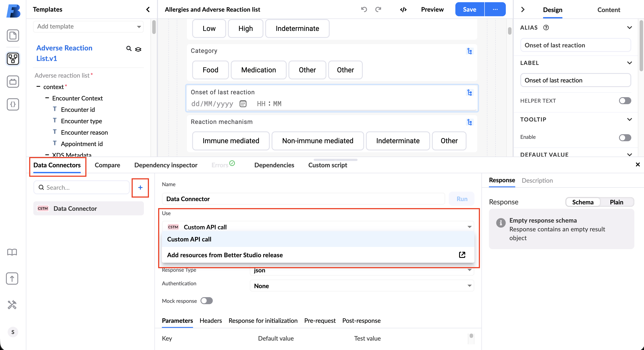This screenshot has height=350, width=644.
Task: Open the Add template dropdown
Action: click(x=88, y=27)
